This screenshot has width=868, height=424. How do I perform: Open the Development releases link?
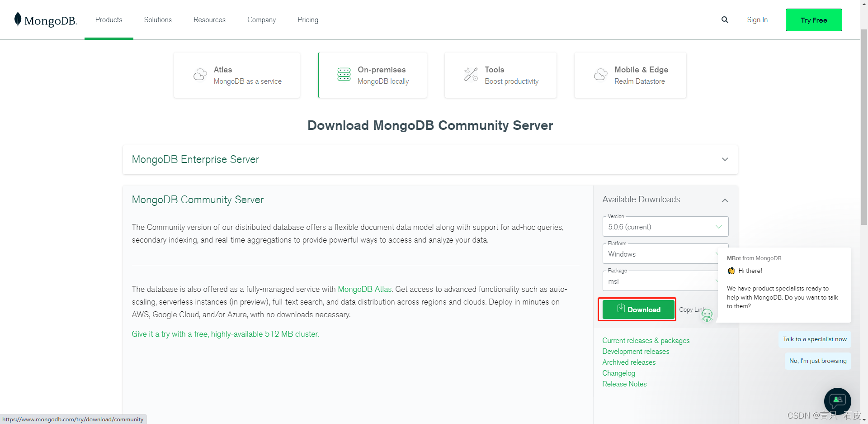(x=635, y=352)
